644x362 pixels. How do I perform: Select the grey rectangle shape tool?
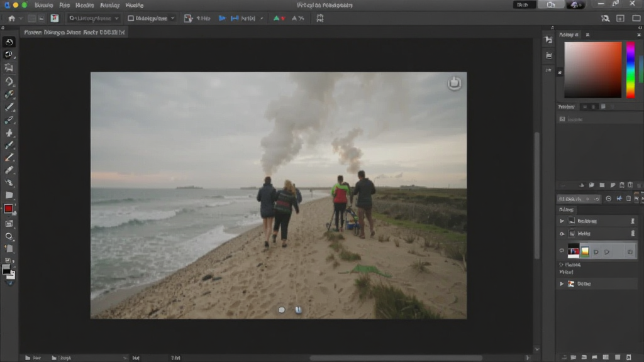click(x=9, y=195)
